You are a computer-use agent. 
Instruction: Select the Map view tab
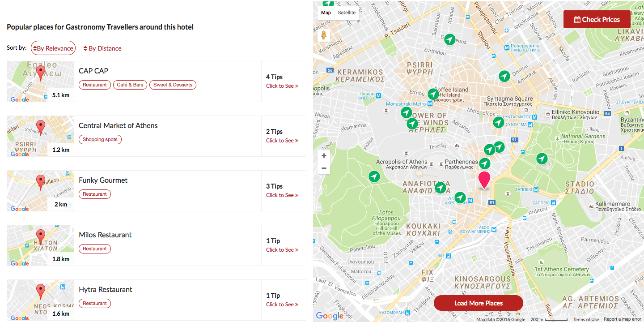(x=326, y=12)
